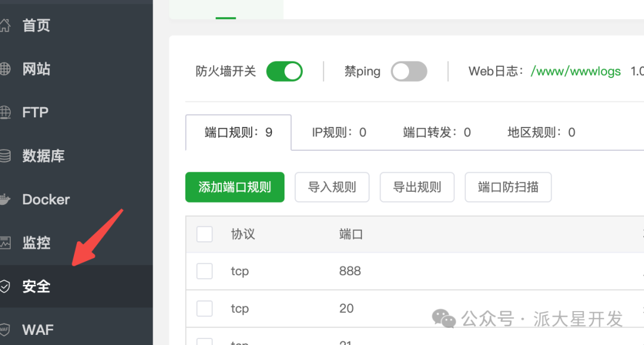644x345 pixels.
Task: Open the /www/wwwlogs path link
Action: click(x=576, y=72)
